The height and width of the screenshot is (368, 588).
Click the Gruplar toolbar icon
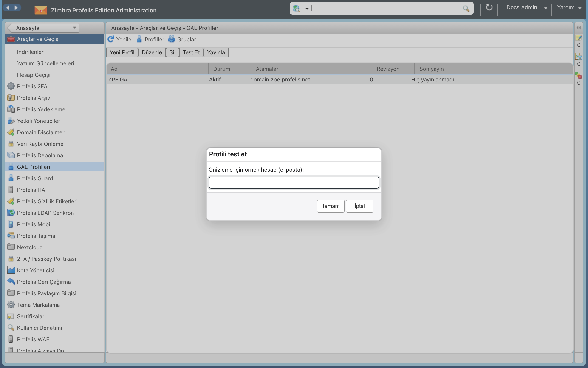coord(172,39)
